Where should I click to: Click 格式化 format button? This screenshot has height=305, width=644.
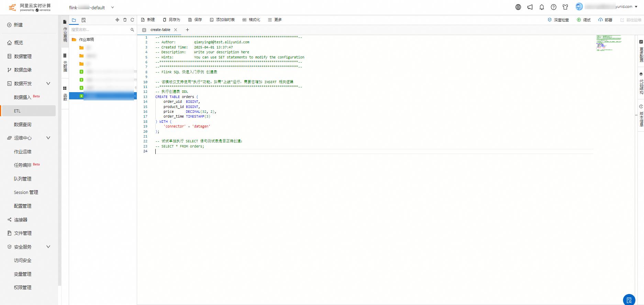click(251, 20)
